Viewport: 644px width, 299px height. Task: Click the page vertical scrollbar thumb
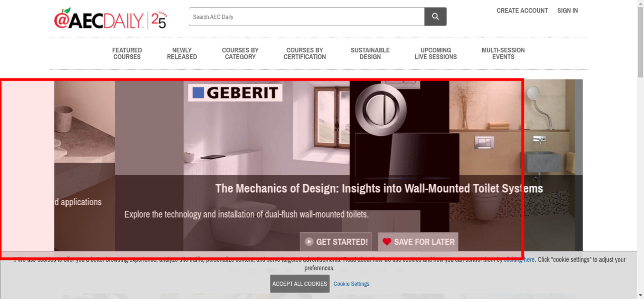pyautogui.click(x=640, y=42)
